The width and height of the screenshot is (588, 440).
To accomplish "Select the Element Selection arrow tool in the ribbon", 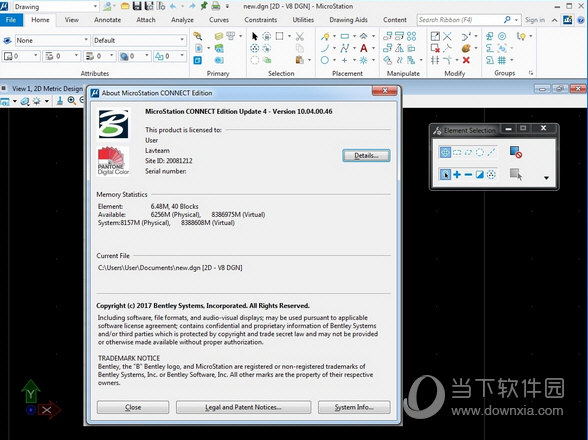I will [x=255, y=36].
